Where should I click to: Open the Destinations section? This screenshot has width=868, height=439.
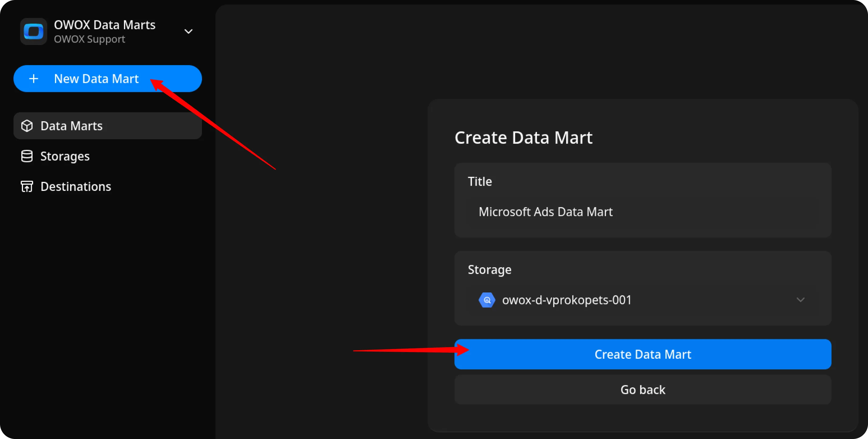point(76,186)
